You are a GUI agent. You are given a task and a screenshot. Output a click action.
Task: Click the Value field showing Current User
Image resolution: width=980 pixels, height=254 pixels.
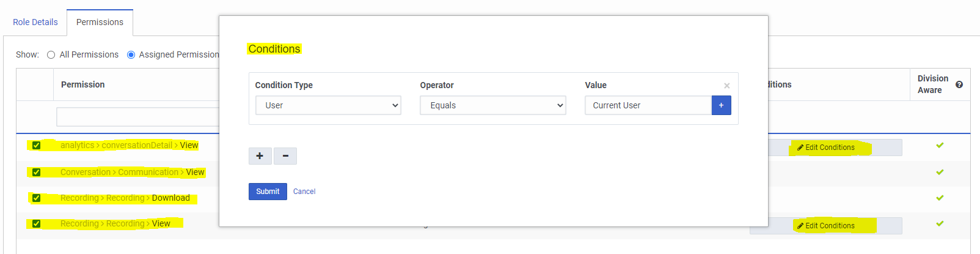(x=648, y=105)
